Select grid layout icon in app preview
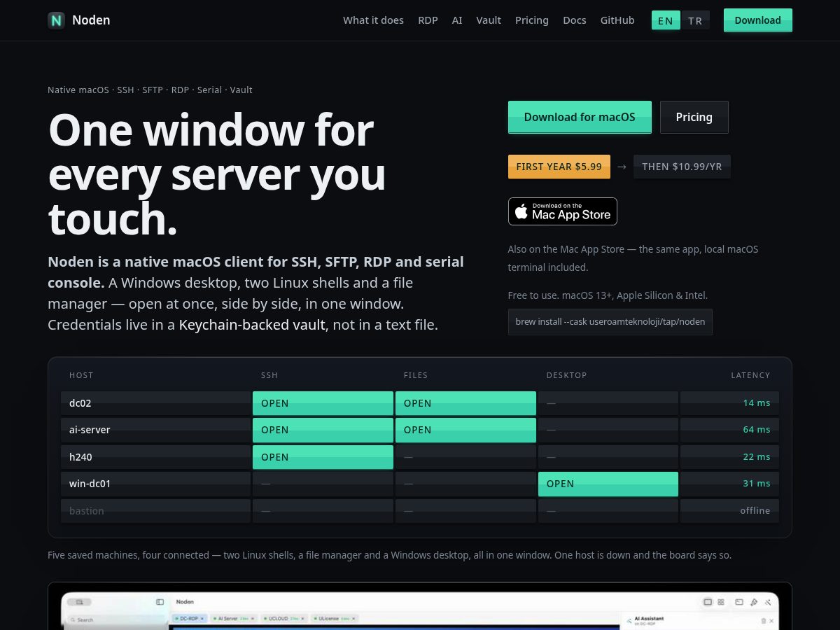Viewport: 840px width, 630px height. tap(721, 602)
